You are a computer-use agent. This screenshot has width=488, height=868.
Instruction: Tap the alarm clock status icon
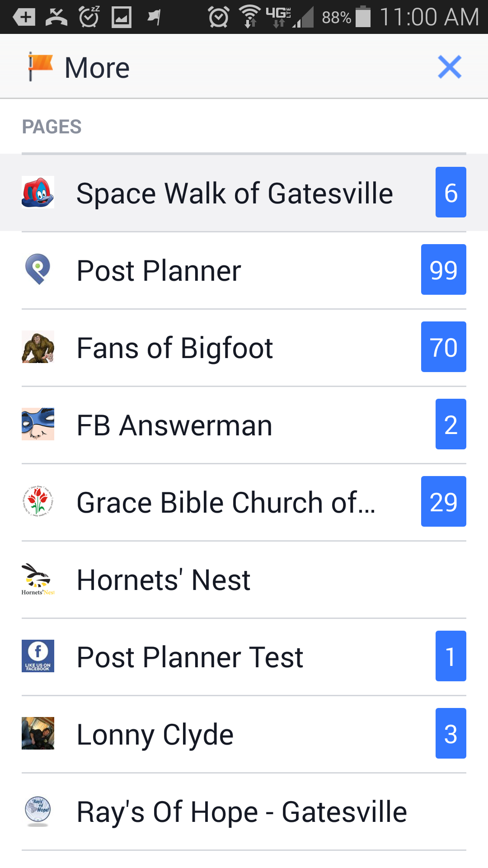pyautogui.click(x=218, y=18)
